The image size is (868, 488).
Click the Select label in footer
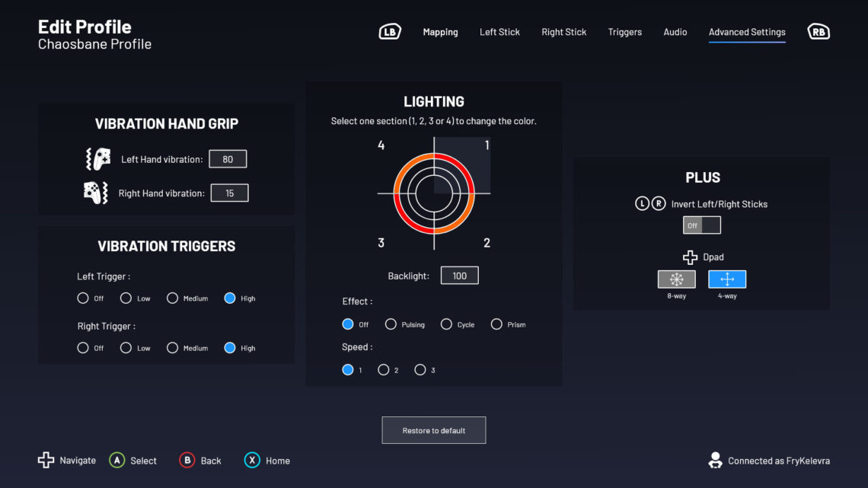point(143,461)
